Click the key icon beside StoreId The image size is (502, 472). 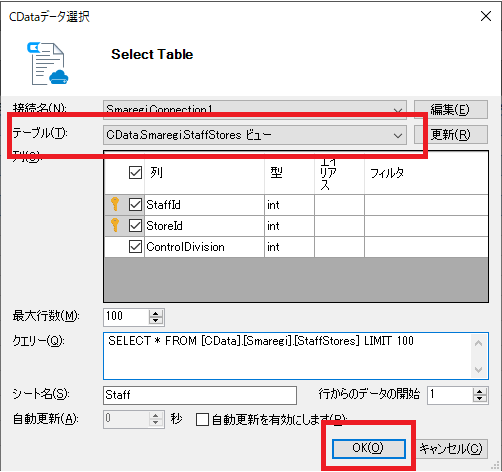click(x=115, y=225)
